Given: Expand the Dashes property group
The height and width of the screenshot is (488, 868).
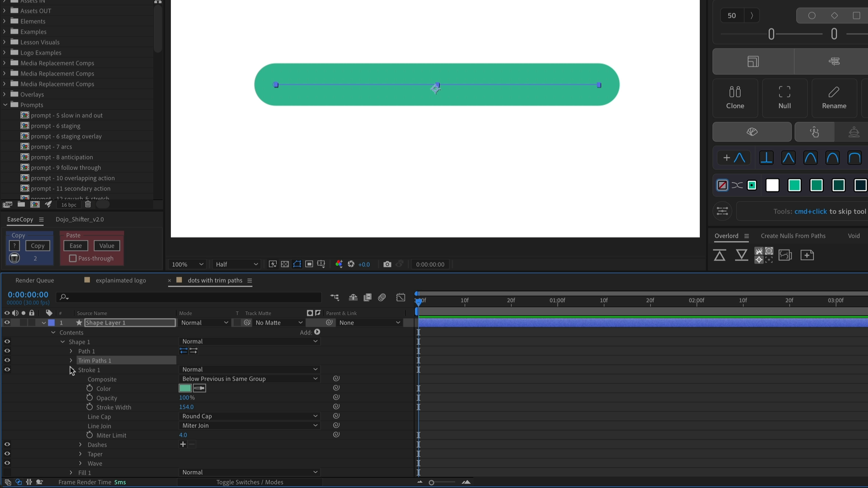Looking at the screenshot, I should pos(80,445).
